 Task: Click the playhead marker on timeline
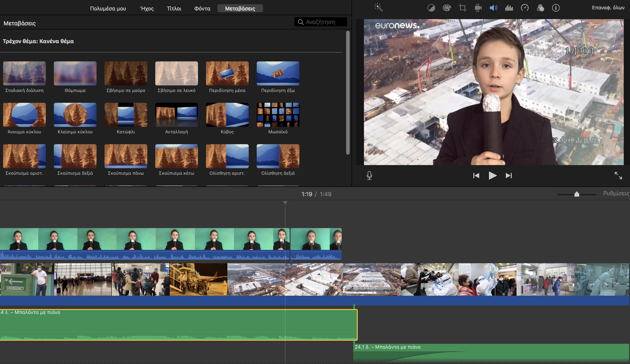285,202
